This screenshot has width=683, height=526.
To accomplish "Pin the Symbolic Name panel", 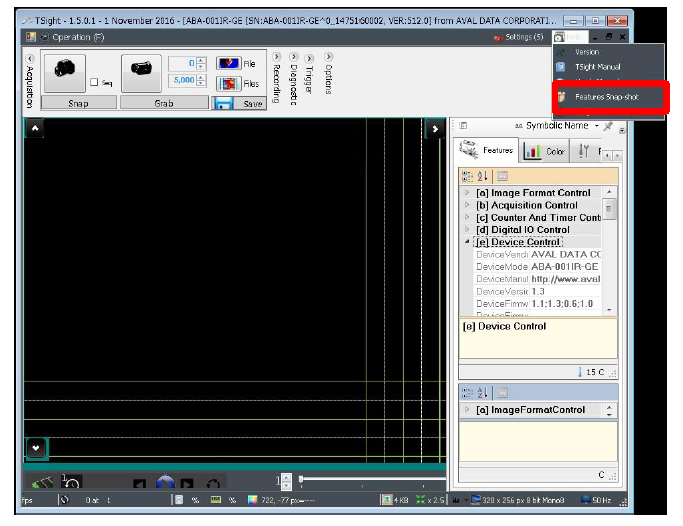I will [608, 127].
